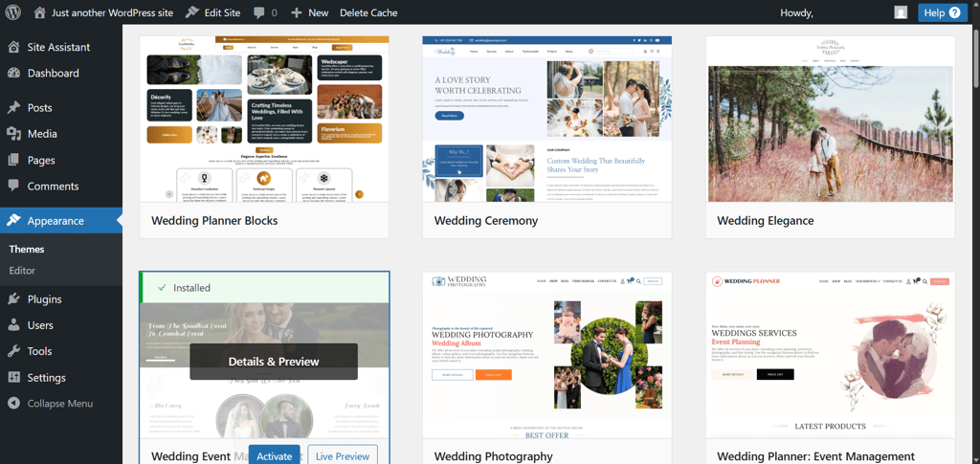Viewport: 980px width, 464px height.
Task: Open the Users menu item
Action: (x=40, y=325)
